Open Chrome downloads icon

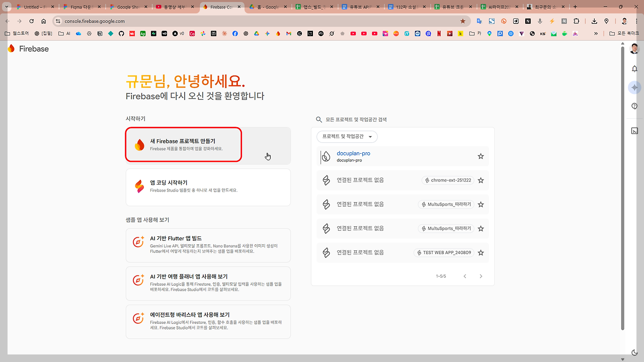[x=594, y=21]
